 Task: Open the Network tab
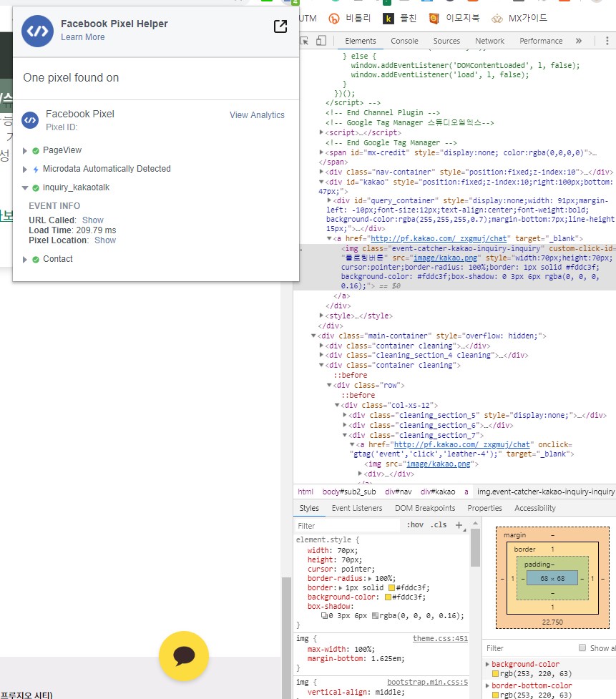(489, 41)
